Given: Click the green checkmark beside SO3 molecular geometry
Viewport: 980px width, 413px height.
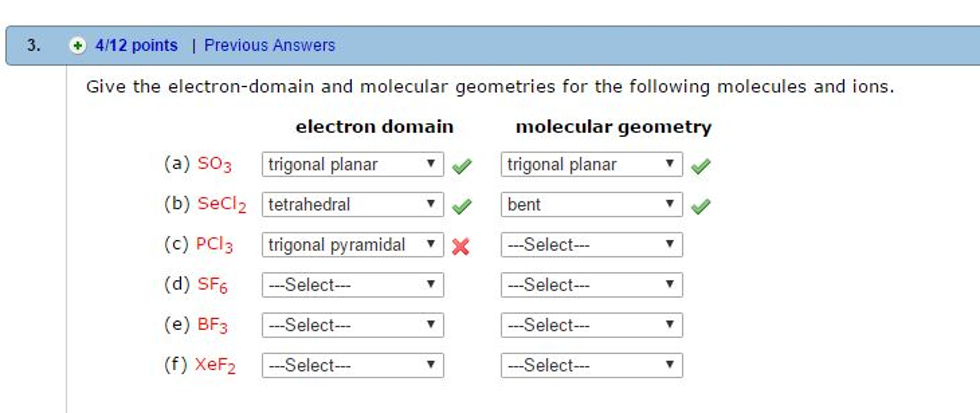Looking at the screenshot, I should tap(701, 165).
